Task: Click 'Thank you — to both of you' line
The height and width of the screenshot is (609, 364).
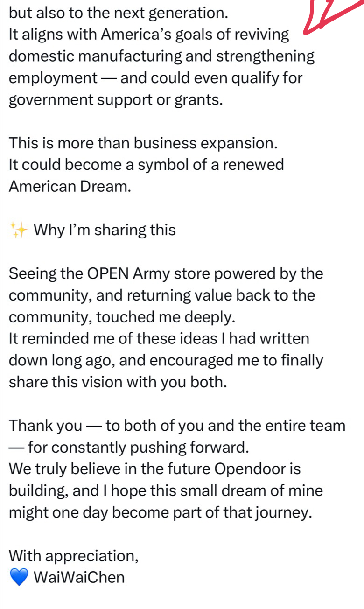Action: (x=178, y=426)
